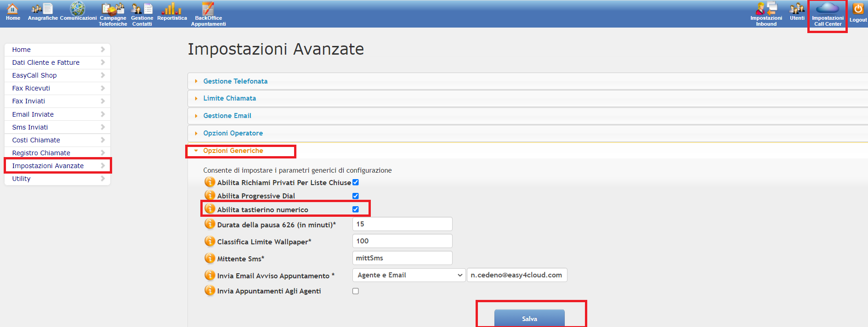Open Anagrafiche from the top toolbar

click(42, 9)
